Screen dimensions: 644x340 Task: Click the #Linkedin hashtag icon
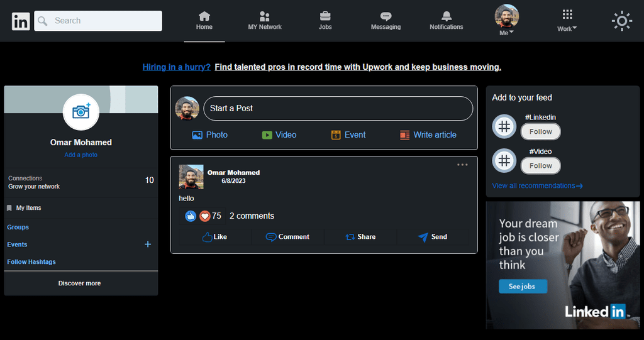(504, 126)
